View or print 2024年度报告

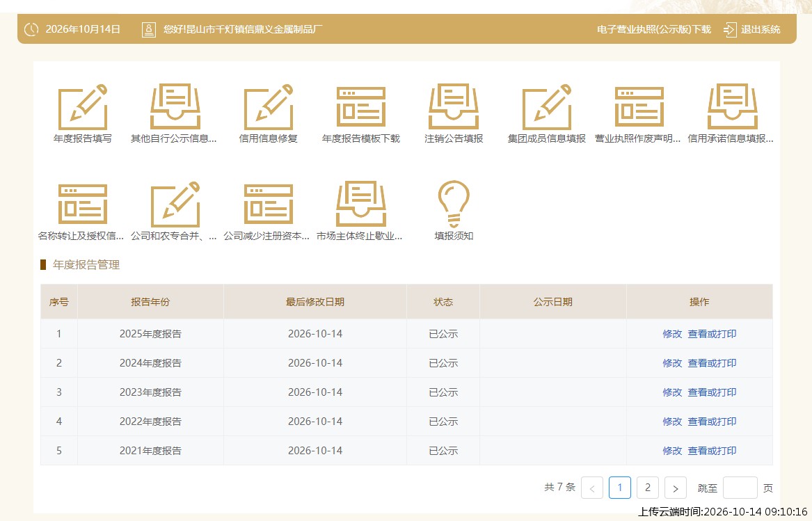click(x=712, y=363)
